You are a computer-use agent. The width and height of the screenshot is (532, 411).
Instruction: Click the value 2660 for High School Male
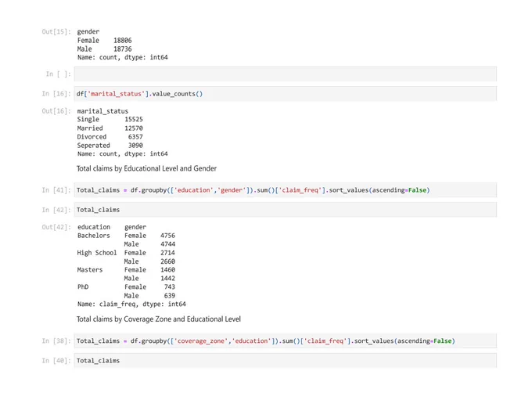[167, 261]
